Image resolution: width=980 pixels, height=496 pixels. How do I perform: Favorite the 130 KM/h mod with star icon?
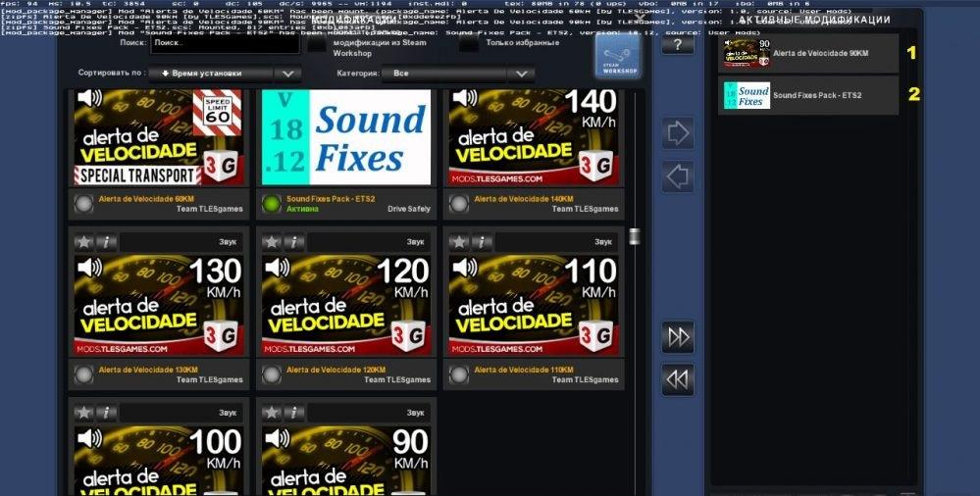point(83,242)
